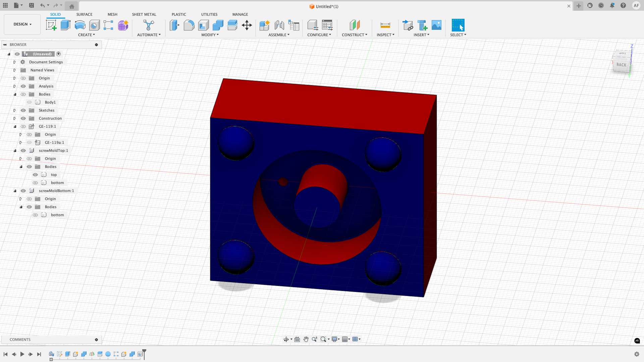The image size is (644, 362).
Task: Switch to the MANAGE tab
Action: [x=240, y=14]
